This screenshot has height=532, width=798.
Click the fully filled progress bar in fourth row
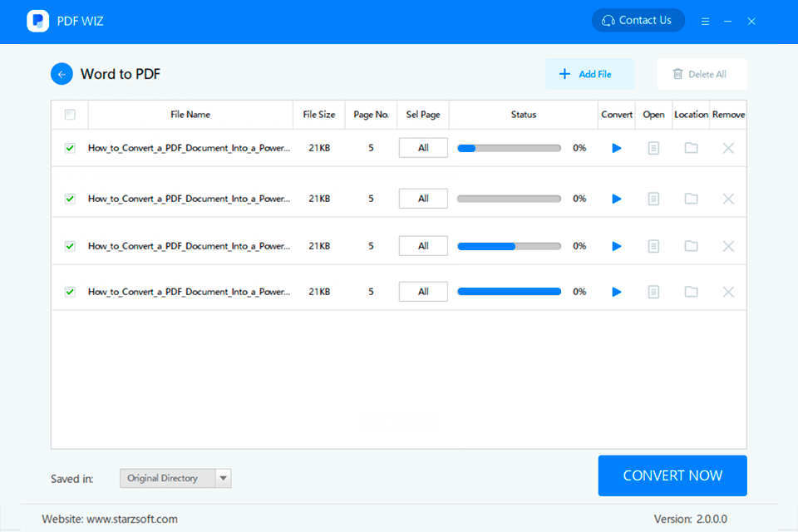pyautogui.click(x=509, y=292)
